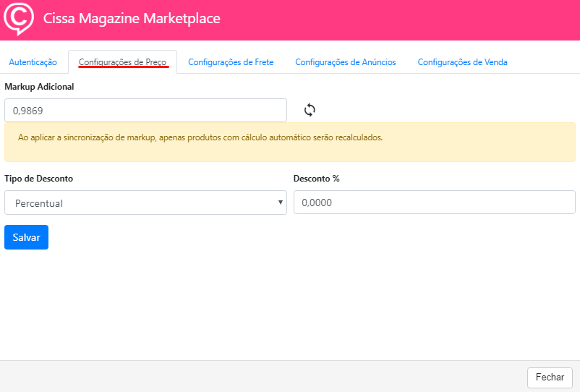Click the Markup Adicional label
Screen dimensions: 580x392
tap(39, 87)
